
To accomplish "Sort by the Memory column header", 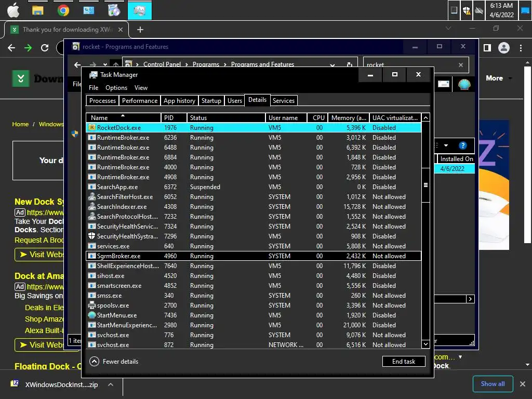I will pos(349,118).
